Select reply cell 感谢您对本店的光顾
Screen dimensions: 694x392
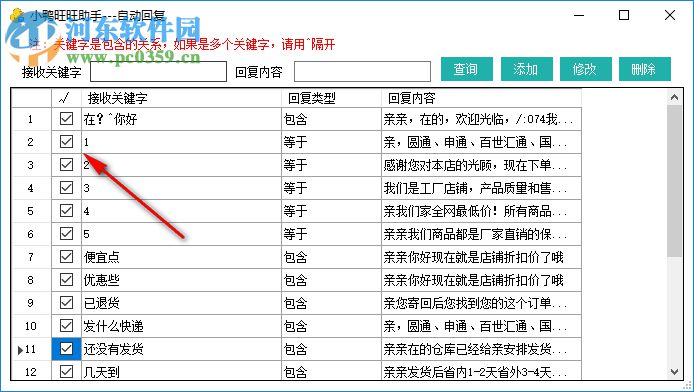481,165
